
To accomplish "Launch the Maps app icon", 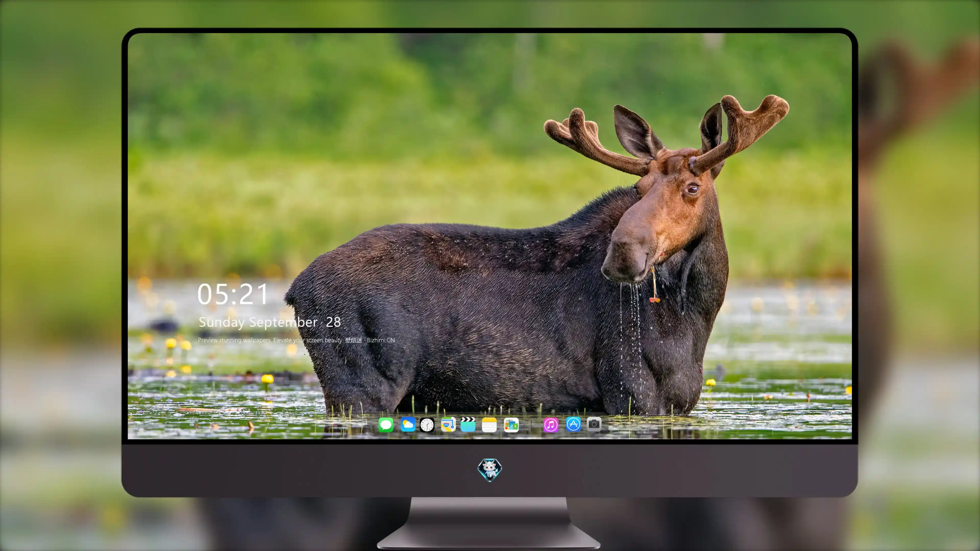I will click(x=448, y=424).
